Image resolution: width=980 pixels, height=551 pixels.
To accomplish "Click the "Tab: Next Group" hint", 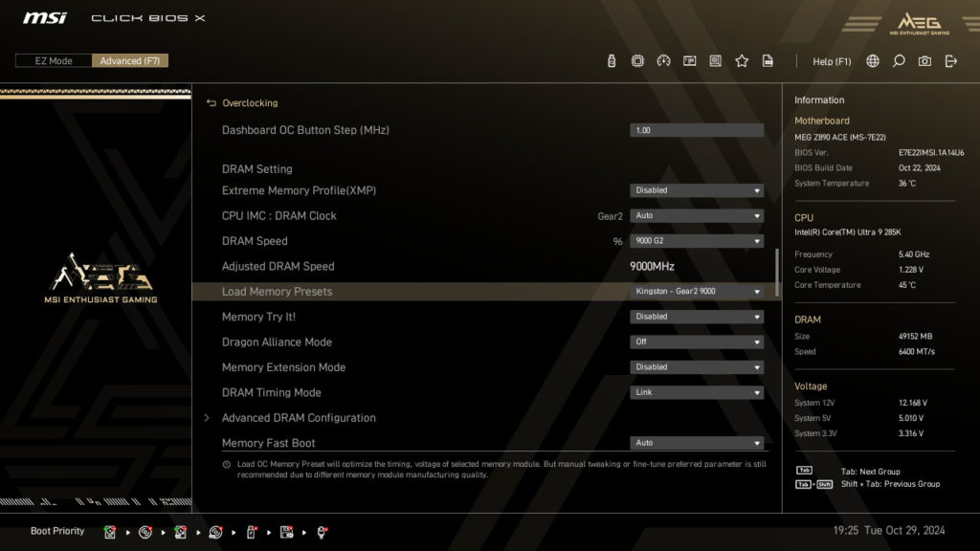I will [871, 472].
